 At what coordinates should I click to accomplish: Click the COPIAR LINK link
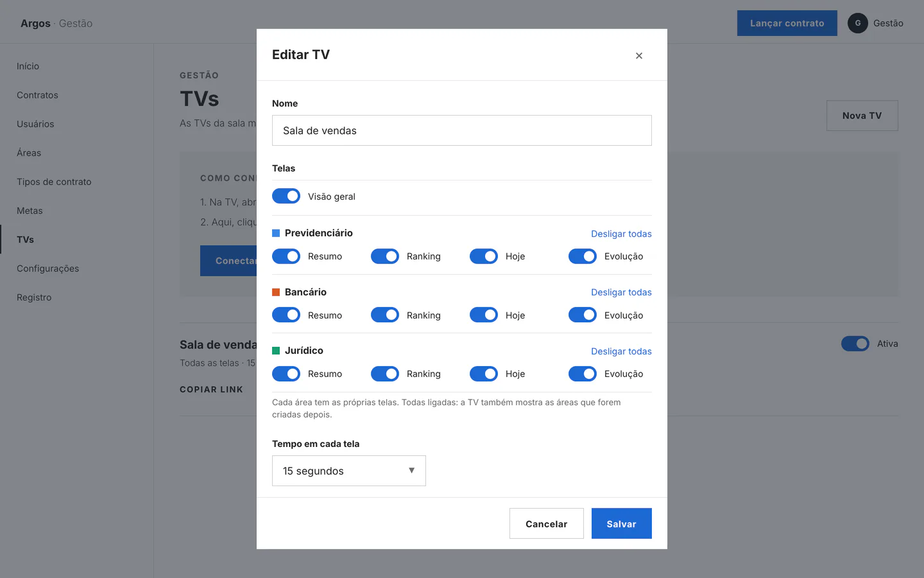tap(211, 389)
